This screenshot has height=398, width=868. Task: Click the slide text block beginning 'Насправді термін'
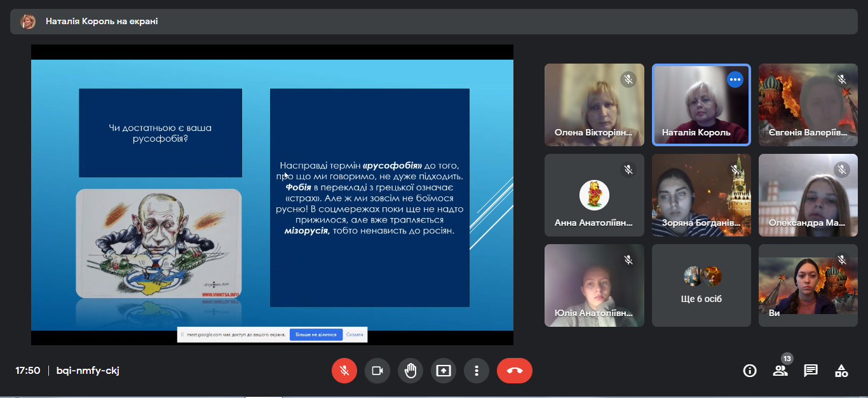pyautogui.click(x=370, y=198)
